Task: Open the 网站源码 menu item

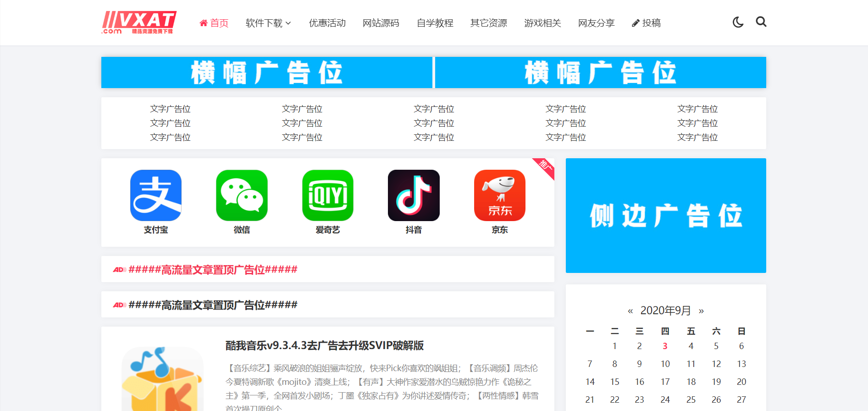Action: click(x=381, y=23)
